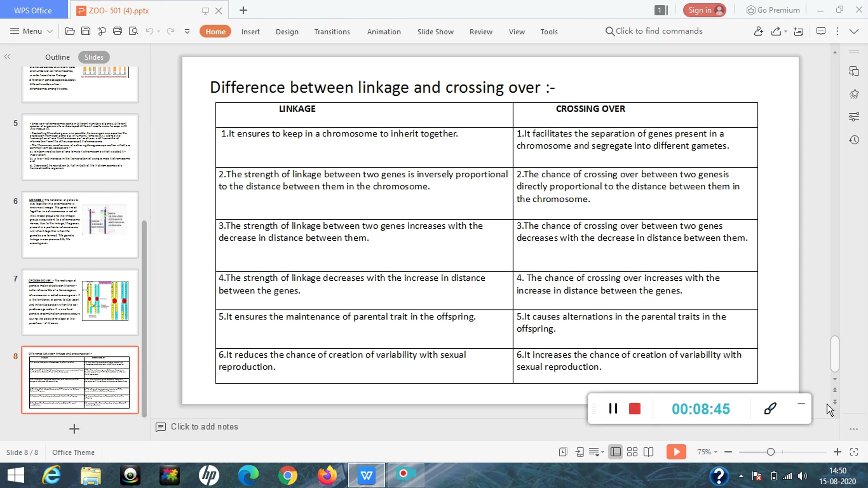Switch to Slide Sorter view icon

632,452
